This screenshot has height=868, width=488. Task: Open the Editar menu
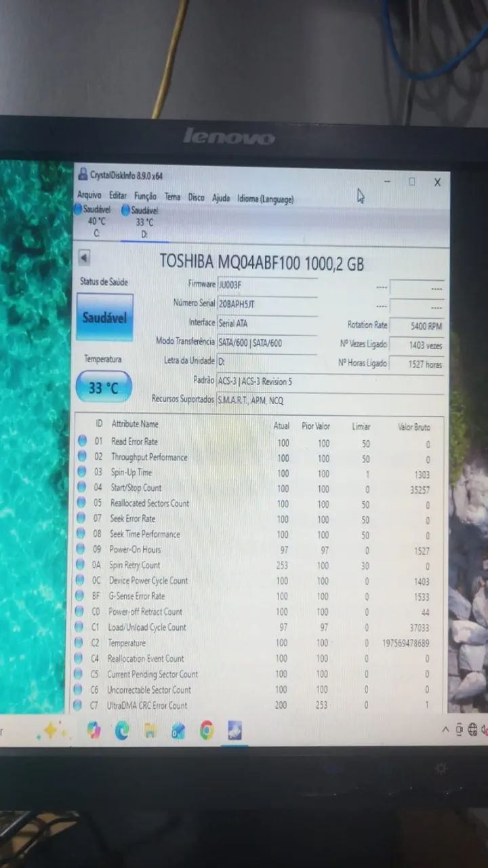pyautogui.click(x=118, y=196)
